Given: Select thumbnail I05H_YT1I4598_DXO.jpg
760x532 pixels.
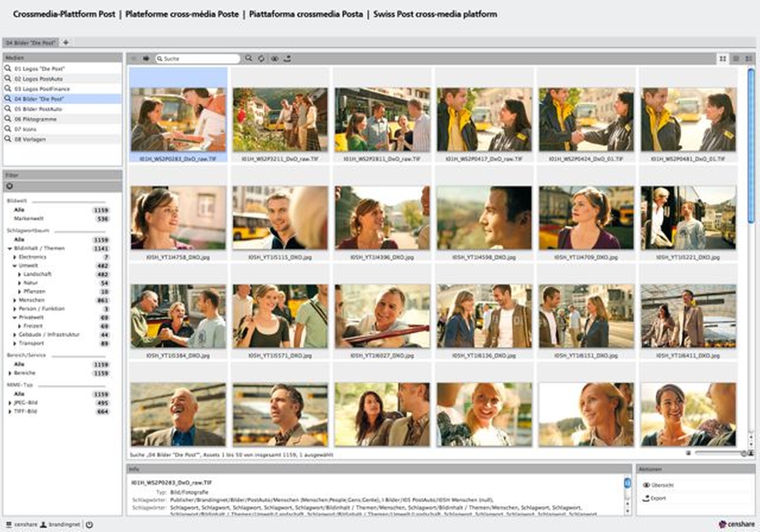Looking at the screenshot, I should point(484,218).
